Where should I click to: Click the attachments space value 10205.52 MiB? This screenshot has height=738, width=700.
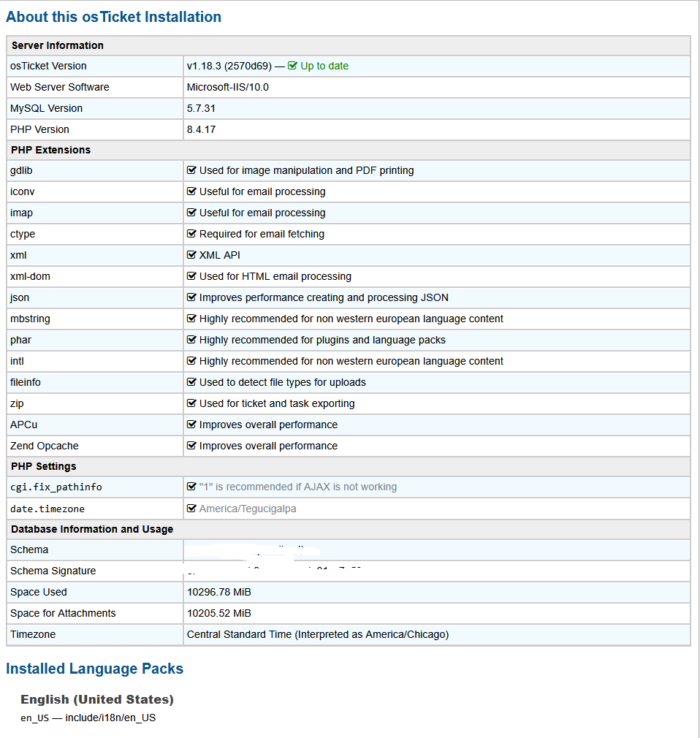coord(219,613)
